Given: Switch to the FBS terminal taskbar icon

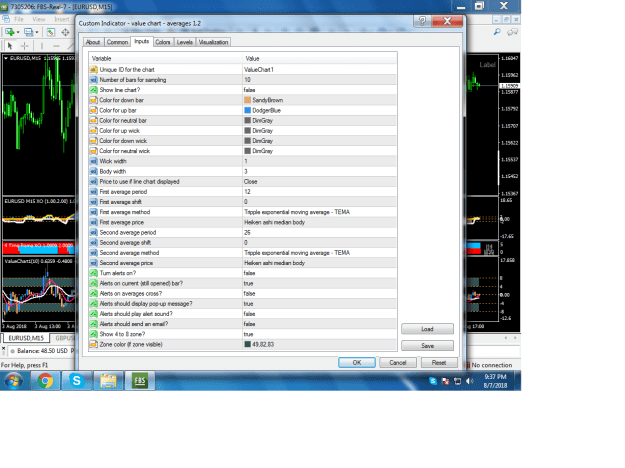Looking at the screenshot, I should (x=140, y=381).
